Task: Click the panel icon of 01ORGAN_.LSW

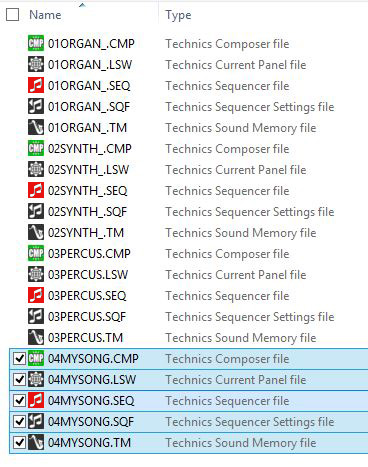Action: 36,64
